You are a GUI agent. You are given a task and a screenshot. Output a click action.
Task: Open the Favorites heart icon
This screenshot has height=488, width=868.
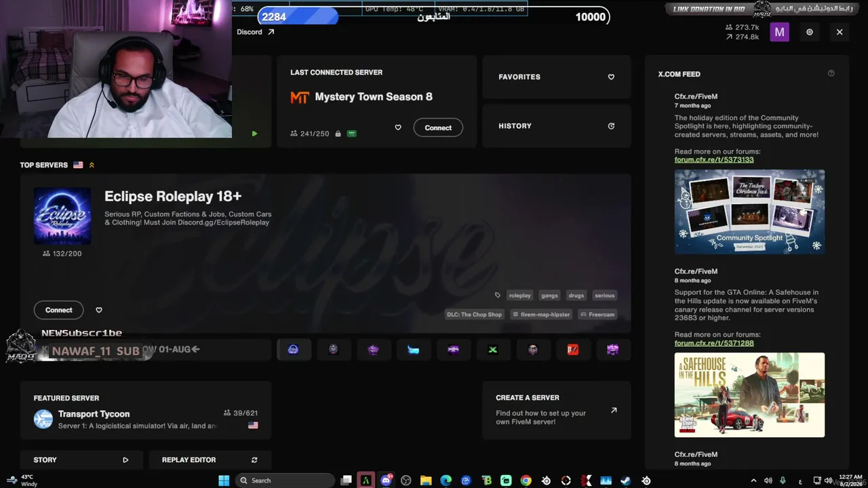click(x=611, y=77)
